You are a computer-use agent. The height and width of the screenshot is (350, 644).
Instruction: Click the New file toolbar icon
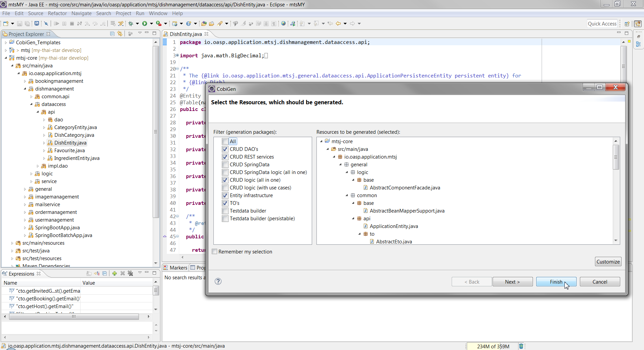(6, 23)
